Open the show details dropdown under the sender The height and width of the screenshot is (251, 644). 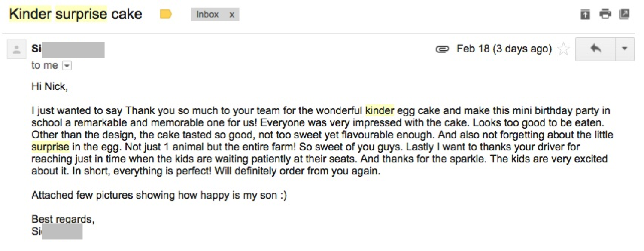coord(67,65)
